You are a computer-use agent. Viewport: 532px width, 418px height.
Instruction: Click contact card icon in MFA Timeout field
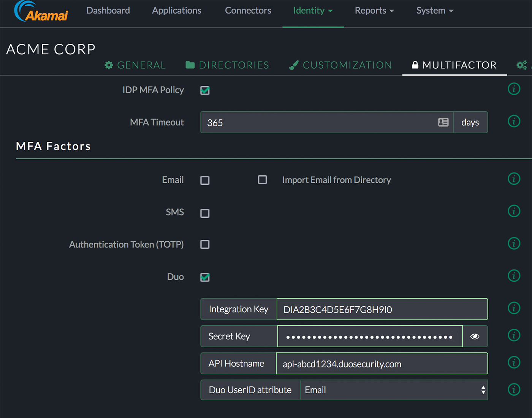(x=443, y=122)
